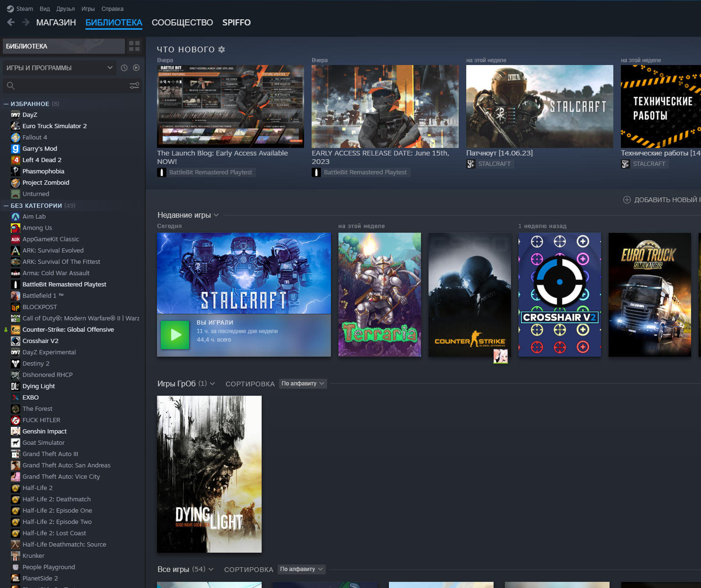Go to the СООБЩЕСТВО tab
Screen dimensions: 701x588
pyautogui.click(x=182, y=23)
